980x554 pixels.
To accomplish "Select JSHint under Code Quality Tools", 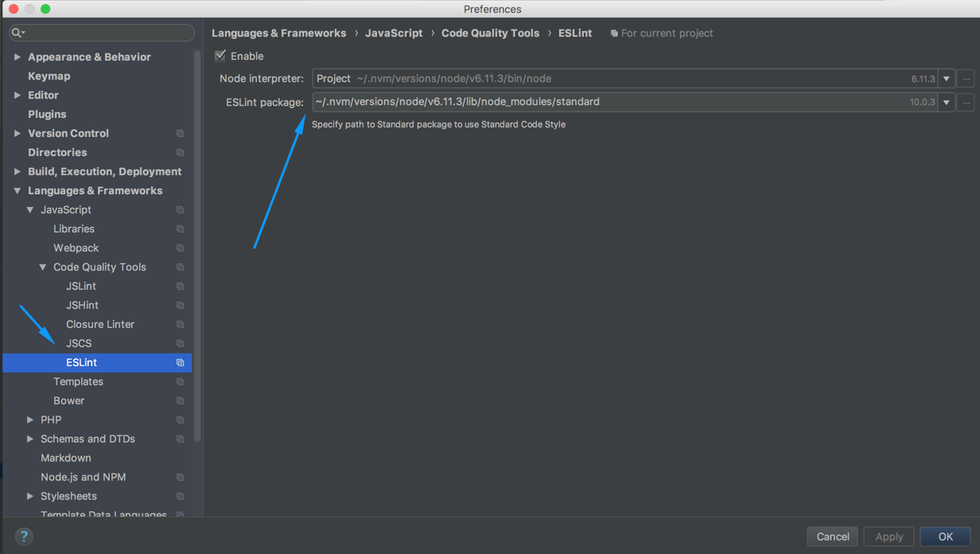I will [82, 306].
